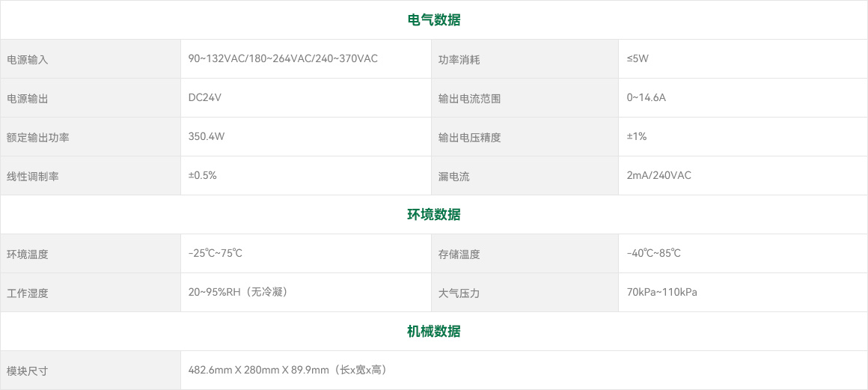Select the 电源输入 label cell
This screenshot has width=868, height=390.
pyautogui.click(x=28, y=60)
